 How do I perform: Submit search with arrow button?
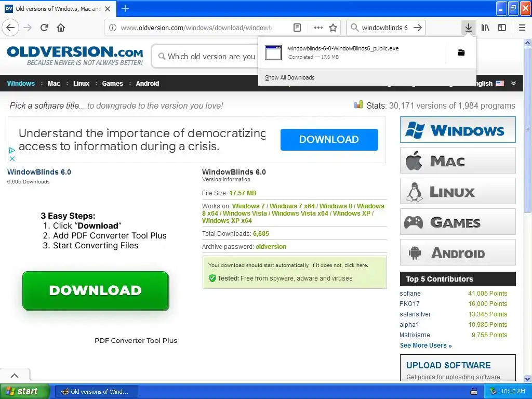(x=418, y=28)
